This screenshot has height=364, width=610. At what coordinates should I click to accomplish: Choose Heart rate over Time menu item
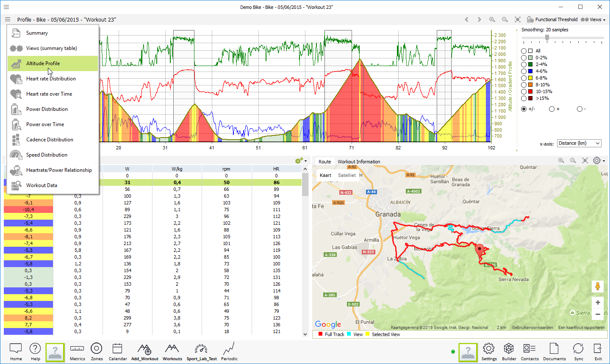coord(49,94)
